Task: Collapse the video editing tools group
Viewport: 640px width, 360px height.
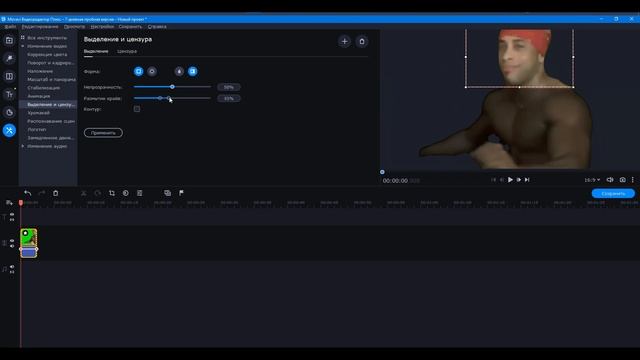Action: tap(23, 46)
